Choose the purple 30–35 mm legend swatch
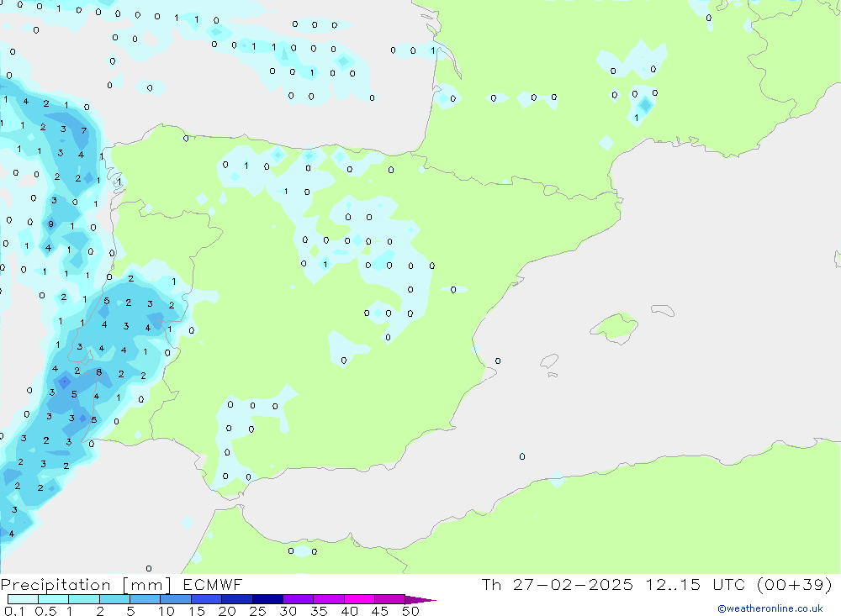Screen dimensions: 841x616 coord(298,599)
